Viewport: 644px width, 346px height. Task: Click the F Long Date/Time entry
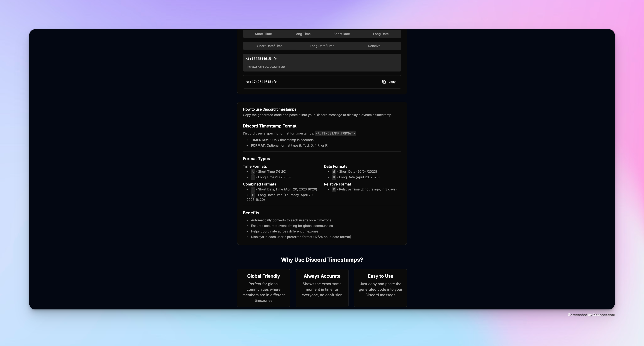tap(280, 197)
